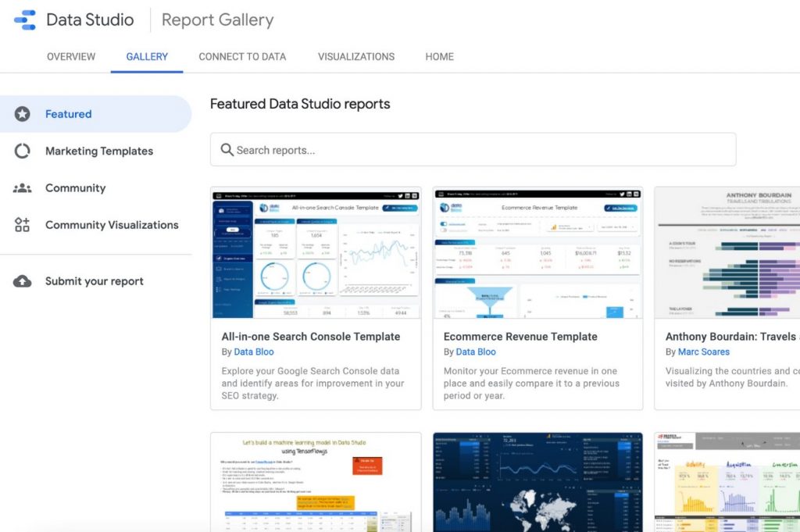The image size is (800, 532).
Task: Open Anthony Bourdain report thumbnail
Action: coord(727,253)
